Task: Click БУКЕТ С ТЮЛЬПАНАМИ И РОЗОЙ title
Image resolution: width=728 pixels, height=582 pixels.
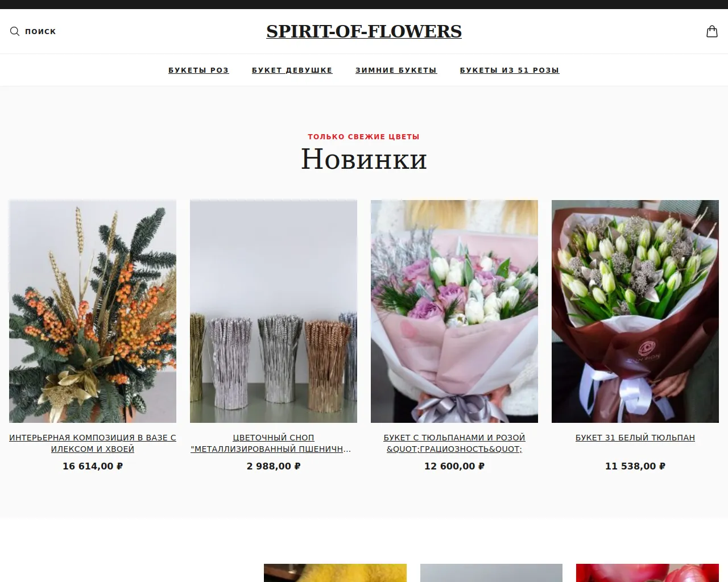Action: pos(454,443)
